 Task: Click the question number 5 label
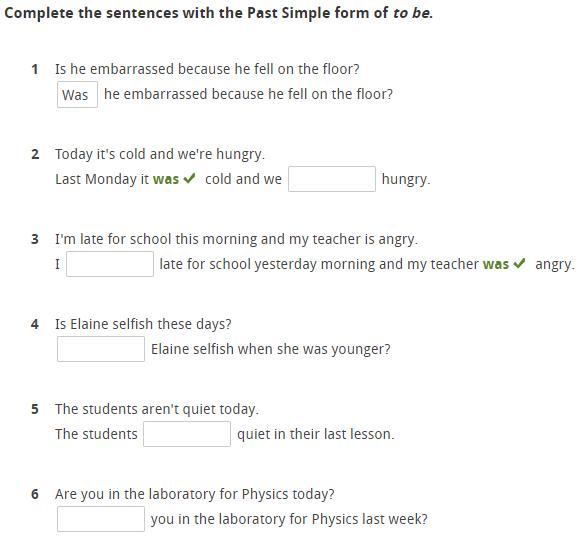pyautogui.click(x=35, y=409)
